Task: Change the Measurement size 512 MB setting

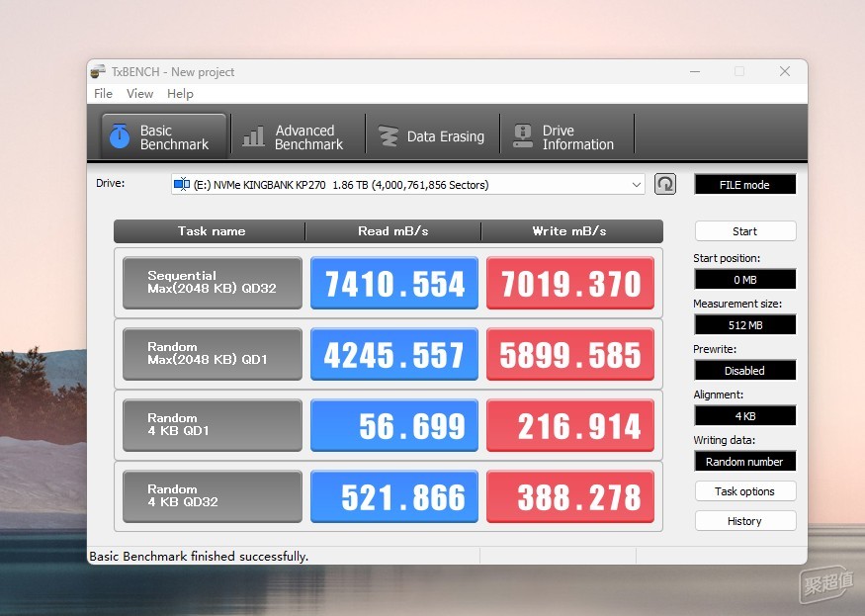Action: [x=744, y=324]
